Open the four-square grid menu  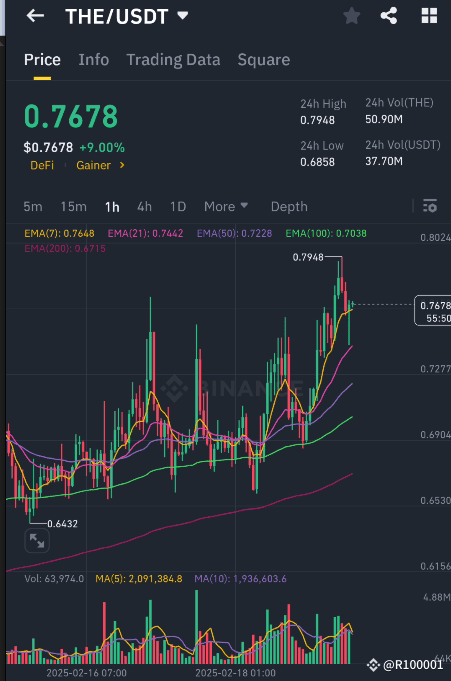point(429,16)
